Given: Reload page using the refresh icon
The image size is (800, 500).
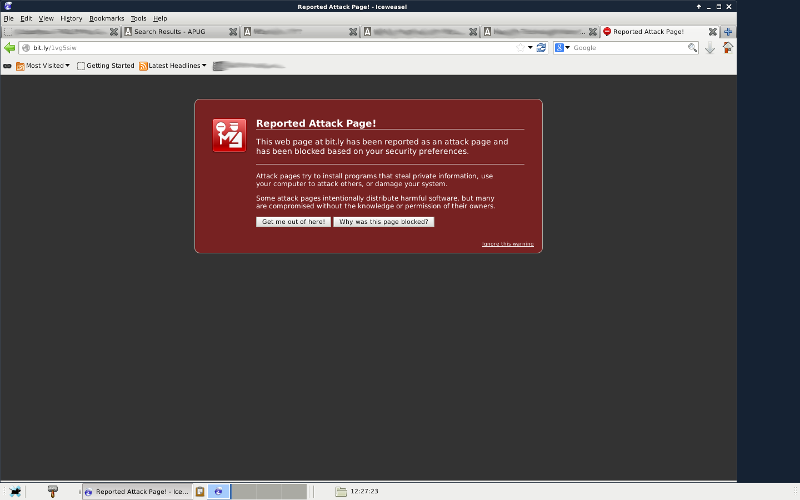Looking at the screenshot, I should 541,47.
